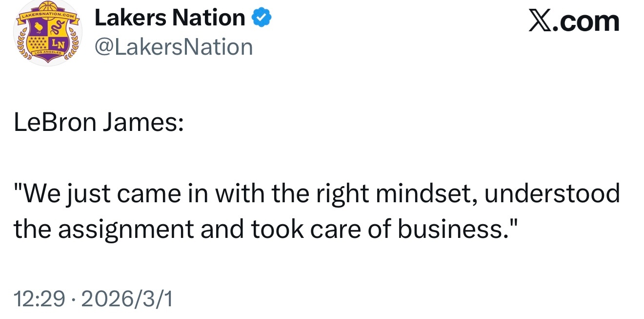Click the 12:29 post time

tap(39, 298)
